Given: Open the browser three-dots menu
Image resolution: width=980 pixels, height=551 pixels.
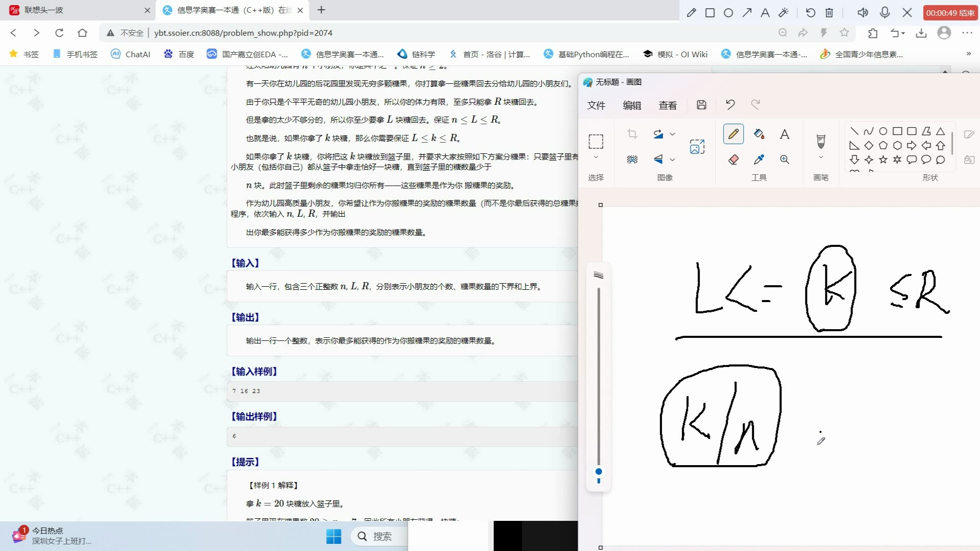Looking at the screenshot, I should coord(967,33).
